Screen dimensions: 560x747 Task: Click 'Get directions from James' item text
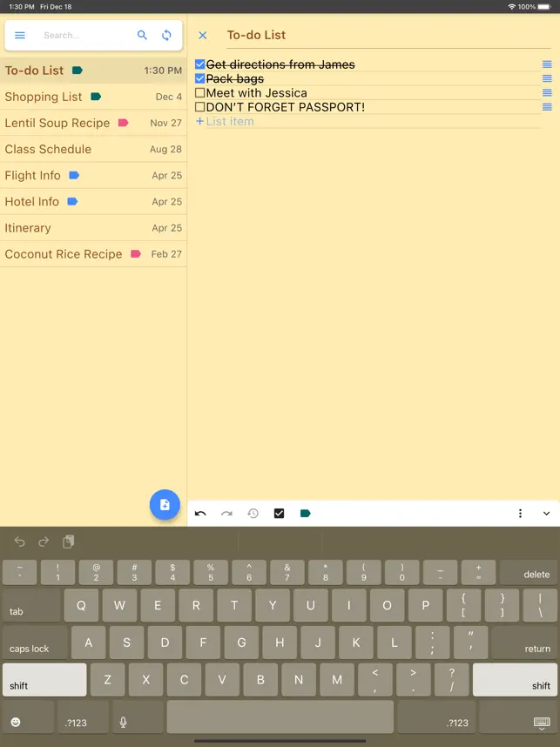tap(280, 64)
